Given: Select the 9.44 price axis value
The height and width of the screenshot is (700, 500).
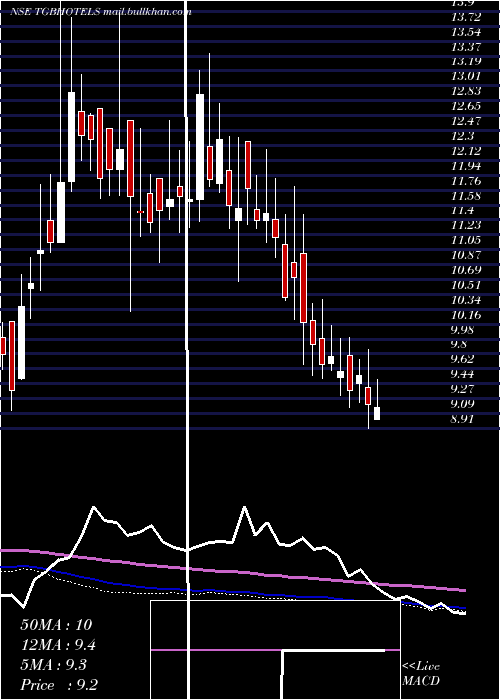Looking at the screenshot, I should (x=462, y=374).
